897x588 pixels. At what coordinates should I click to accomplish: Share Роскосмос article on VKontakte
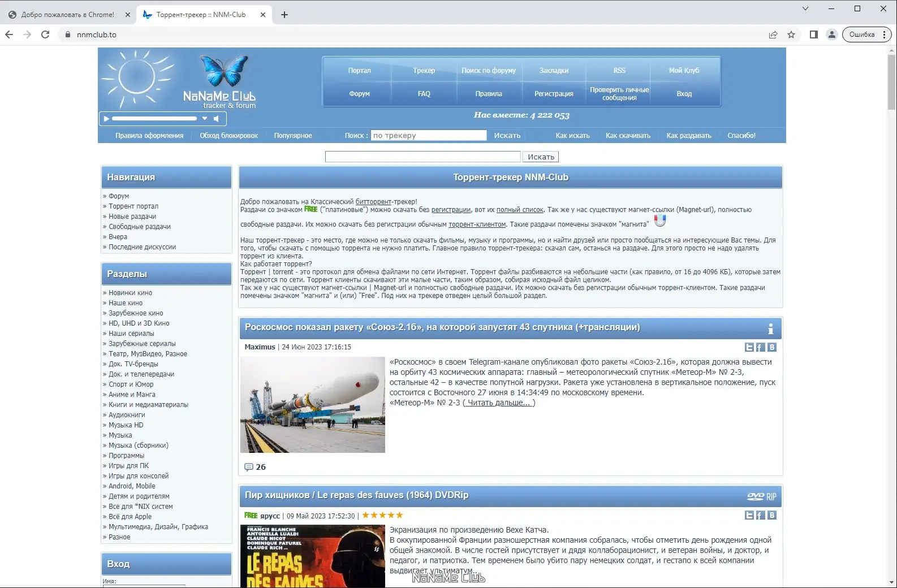[x=772, y=347]
